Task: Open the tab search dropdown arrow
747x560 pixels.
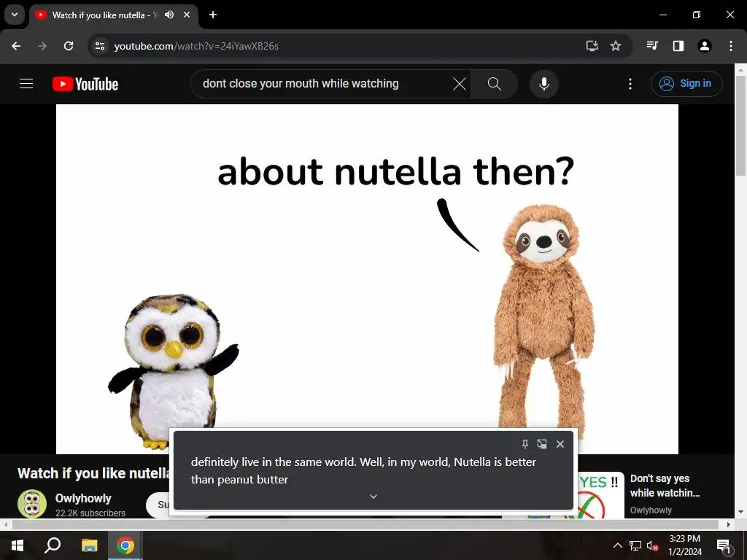Action: click(15, 15)
